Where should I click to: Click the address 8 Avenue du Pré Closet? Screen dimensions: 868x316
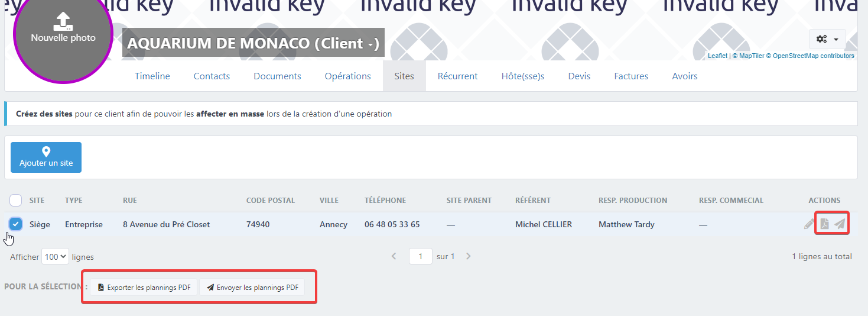coord(166,224)
